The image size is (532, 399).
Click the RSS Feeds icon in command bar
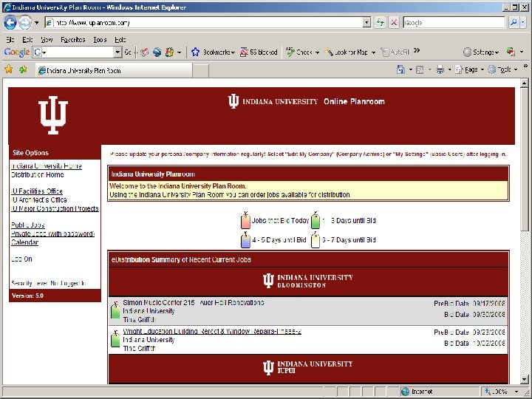point(420,70)
